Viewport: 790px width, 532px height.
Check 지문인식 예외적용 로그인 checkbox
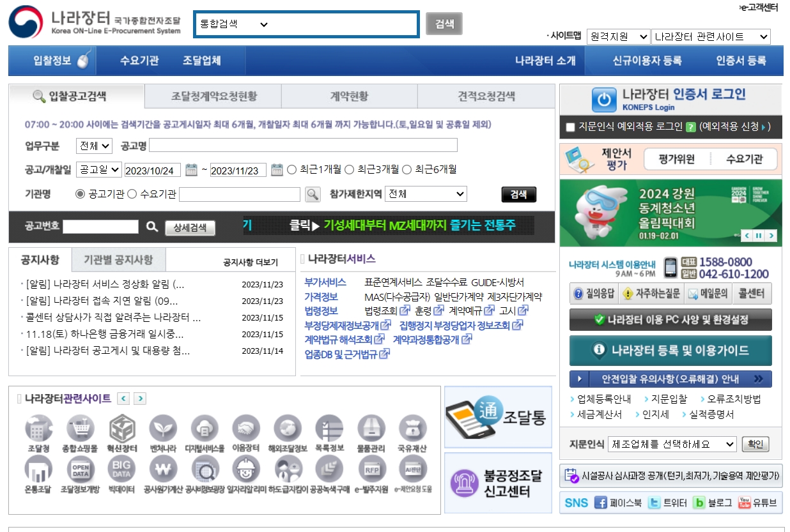point(570,127)
